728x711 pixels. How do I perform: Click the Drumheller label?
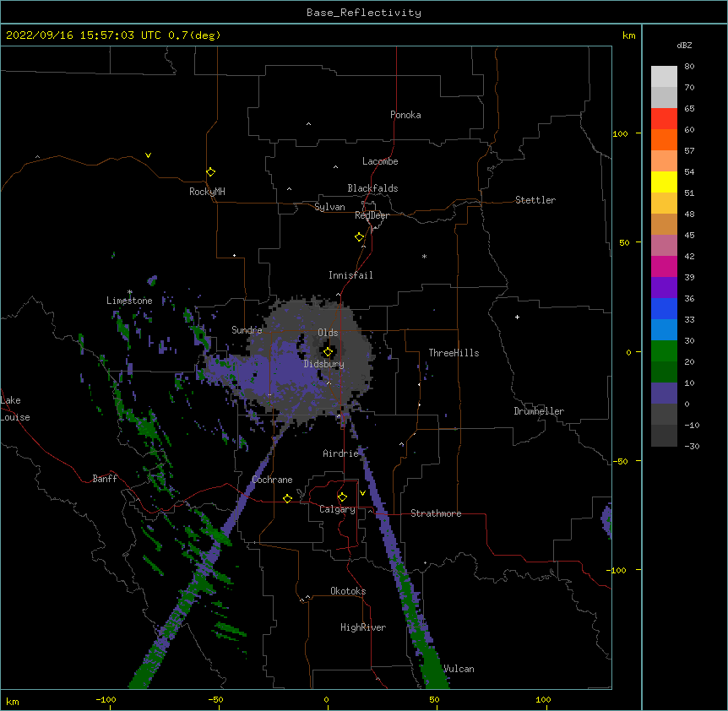(539, 411)
